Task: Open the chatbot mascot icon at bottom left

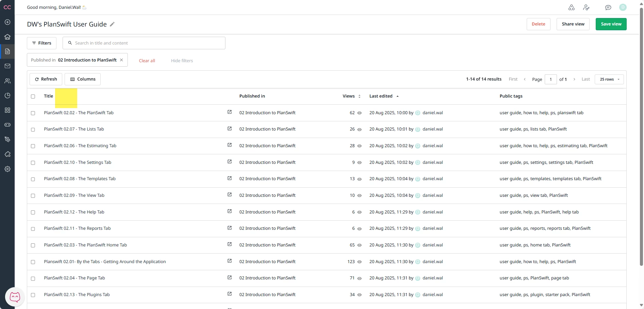Action: click(x=15, y=297)
